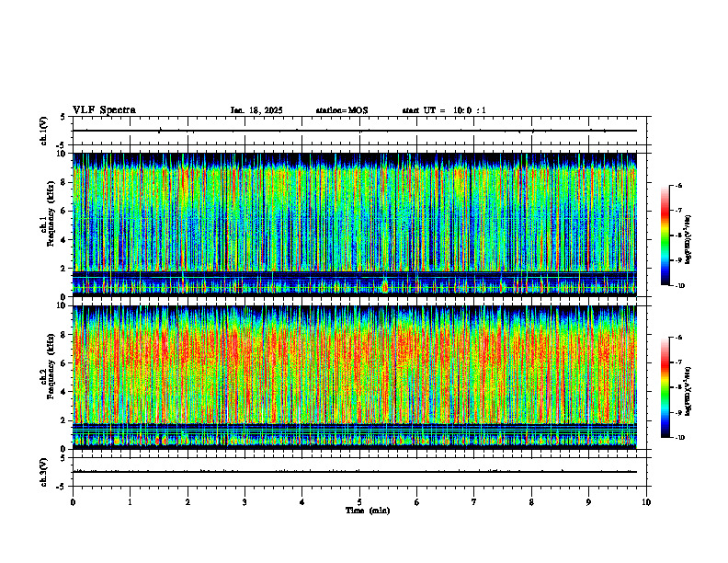This screenshot has height=563, width=728.
Task: Click "-6" on the ch.1 color scale
Action: 678,185
